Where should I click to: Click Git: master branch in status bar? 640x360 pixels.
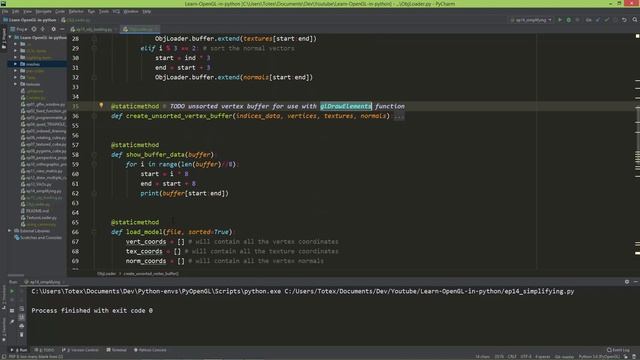(x=564, y=357)
